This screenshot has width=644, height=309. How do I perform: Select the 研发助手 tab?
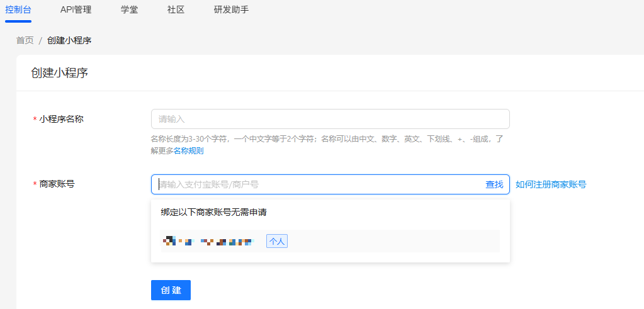[x=231, y=9]
